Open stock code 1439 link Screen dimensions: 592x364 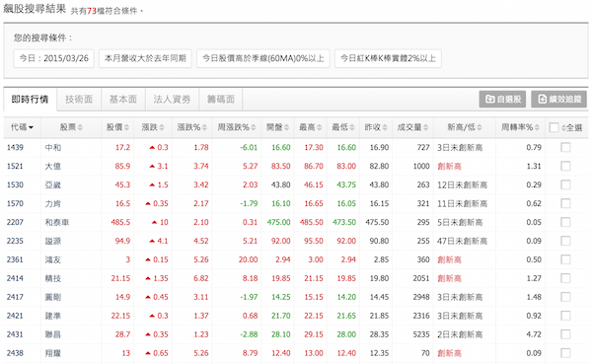click(x=15, y=147)
